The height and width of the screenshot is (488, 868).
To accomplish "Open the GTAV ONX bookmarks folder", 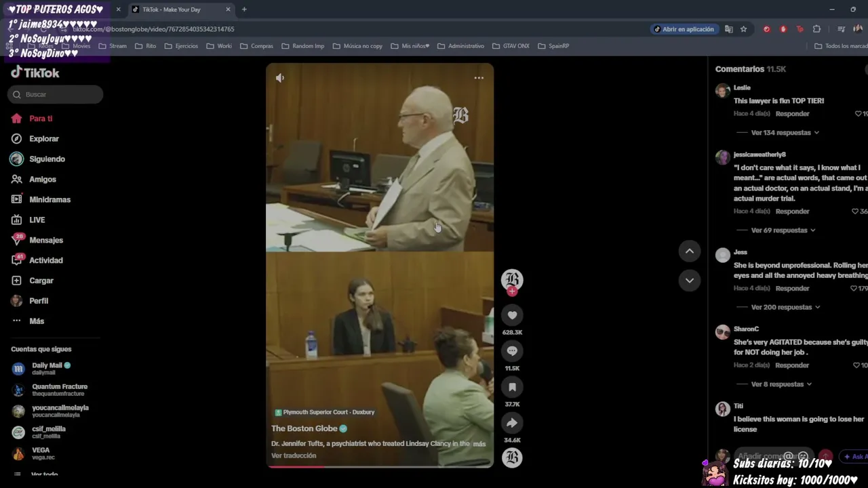I will click(x=511, y=46).
